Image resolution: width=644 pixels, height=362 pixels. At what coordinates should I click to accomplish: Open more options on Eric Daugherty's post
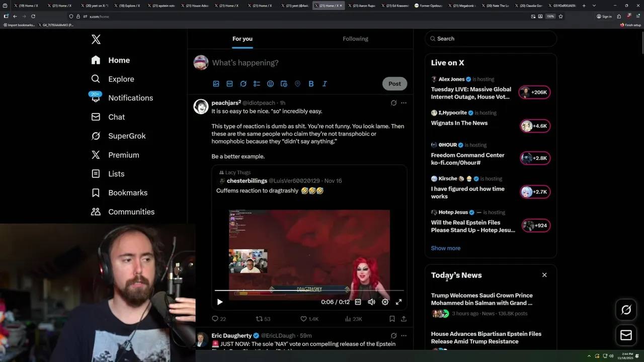pyautogui.click(x=404, y=335)
